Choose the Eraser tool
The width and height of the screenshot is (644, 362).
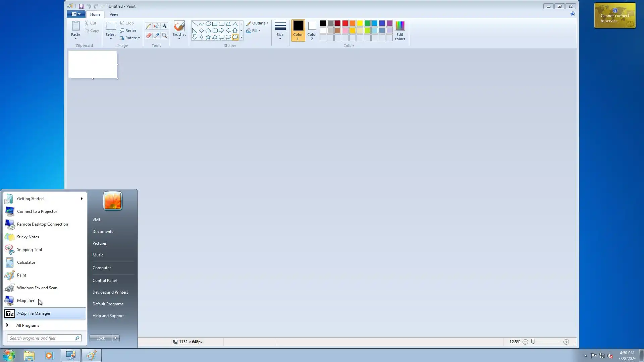click(149, 35)
